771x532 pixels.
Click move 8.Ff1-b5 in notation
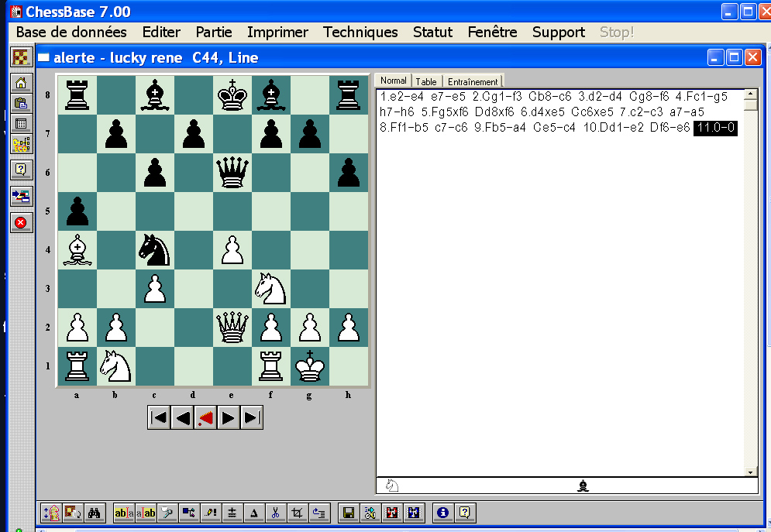(x=404, y=128)
